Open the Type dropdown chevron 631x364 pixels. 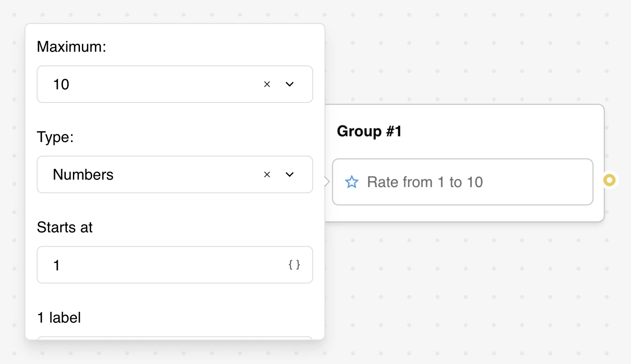tap(290, 174)
